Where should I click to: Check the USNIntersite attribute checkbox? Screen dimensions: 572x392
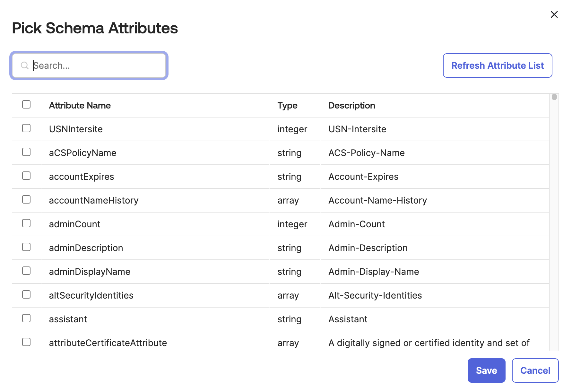[26, 128]
